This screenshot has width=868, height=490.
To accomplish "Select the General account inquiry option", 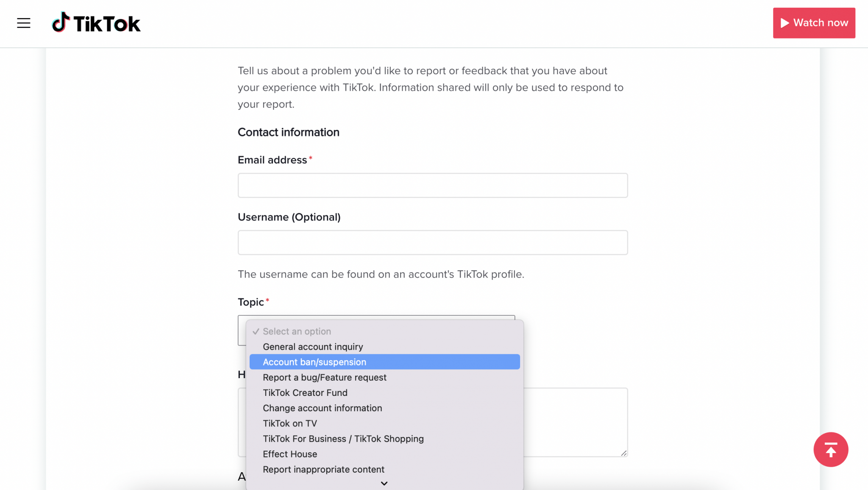I will tap(312, 346).
